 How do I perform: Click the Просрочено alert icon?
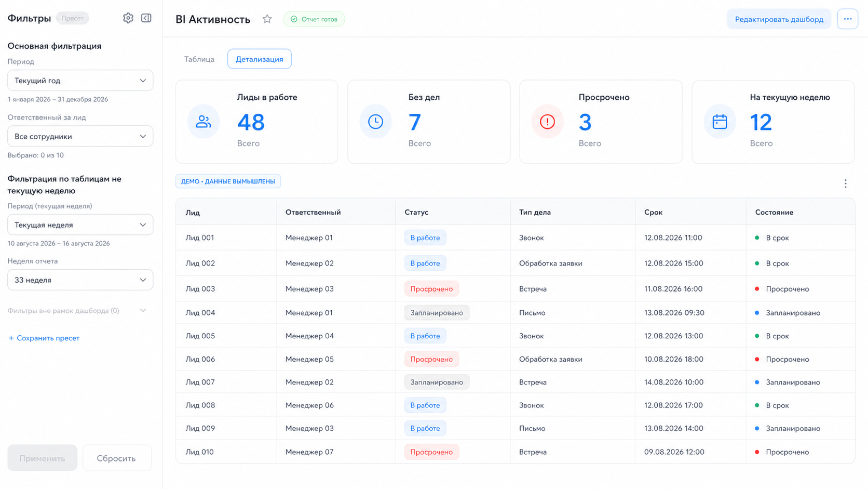[547, 122]
